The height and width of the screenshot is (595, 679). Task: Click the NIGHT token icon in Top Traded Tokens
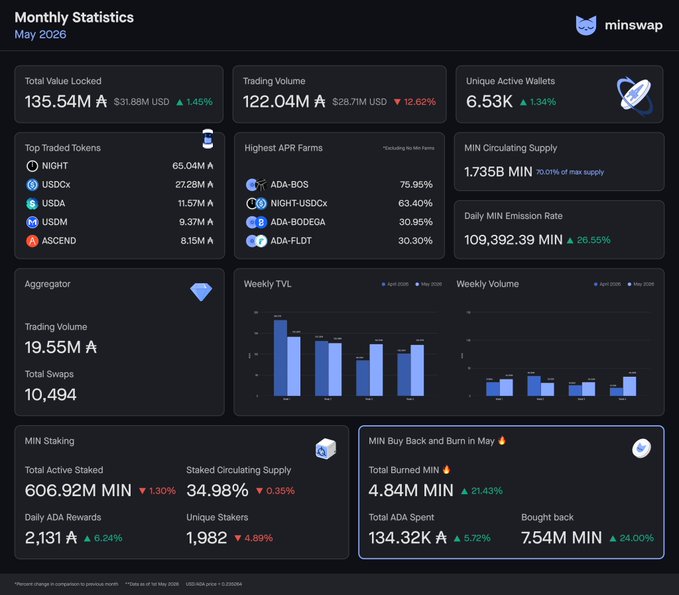point(32,166)
